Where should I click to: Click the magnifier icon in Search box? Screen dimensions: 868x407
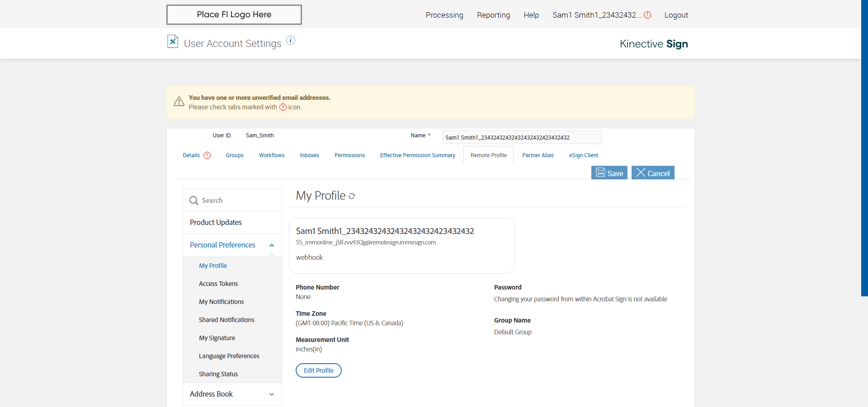(x=194, y=201)
